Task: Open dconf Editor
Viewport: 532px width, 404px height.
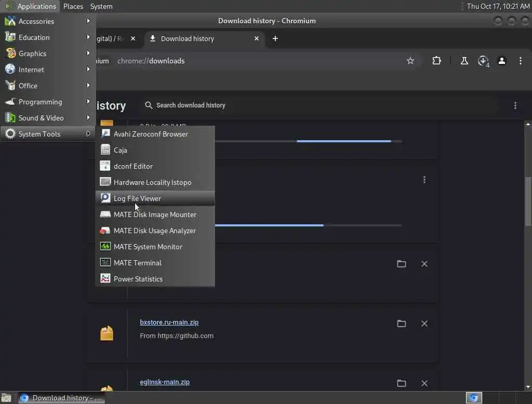Action: pyautogui.click(x=155, y=166)
